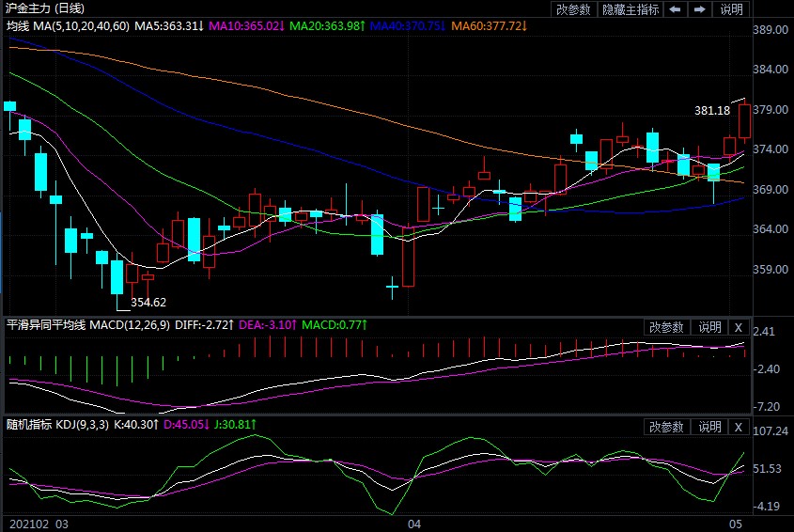Click the right arrow navigation button
The width and height of the screenshot is (794, 532).
click(x=699, y=9)
